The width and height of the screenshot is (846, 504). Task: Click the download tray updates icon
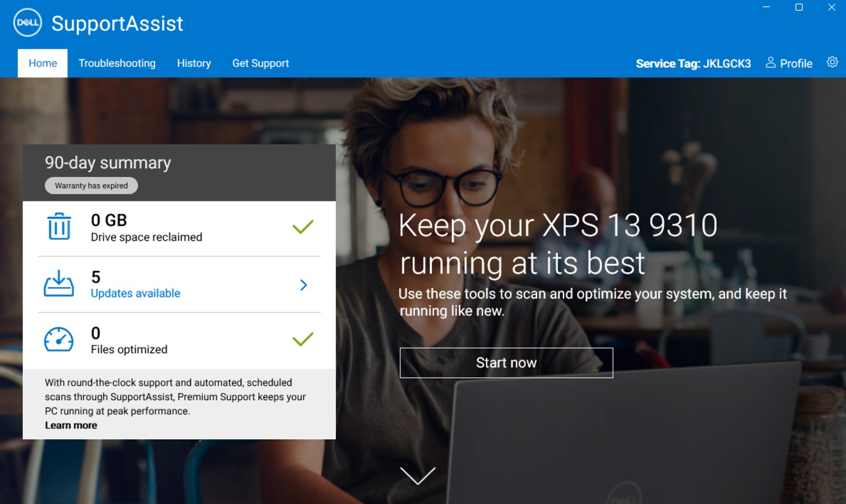[59, 283]
